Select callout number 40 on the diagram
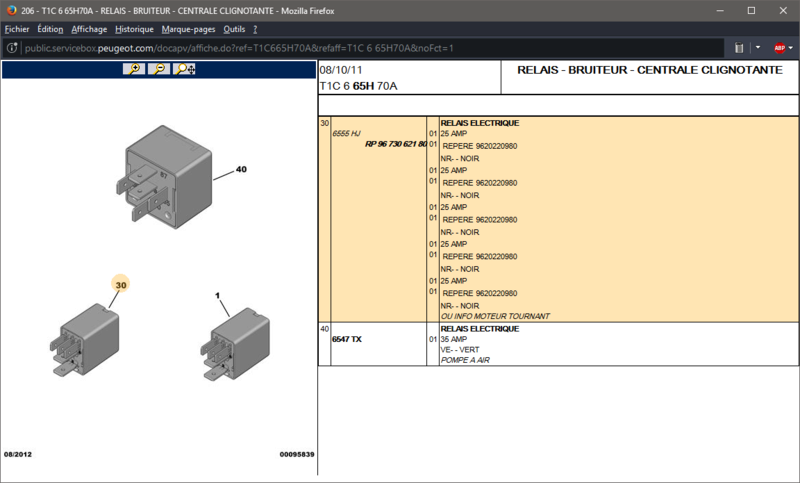The height and width of the screenshot is (483, 800). [241, 169]
